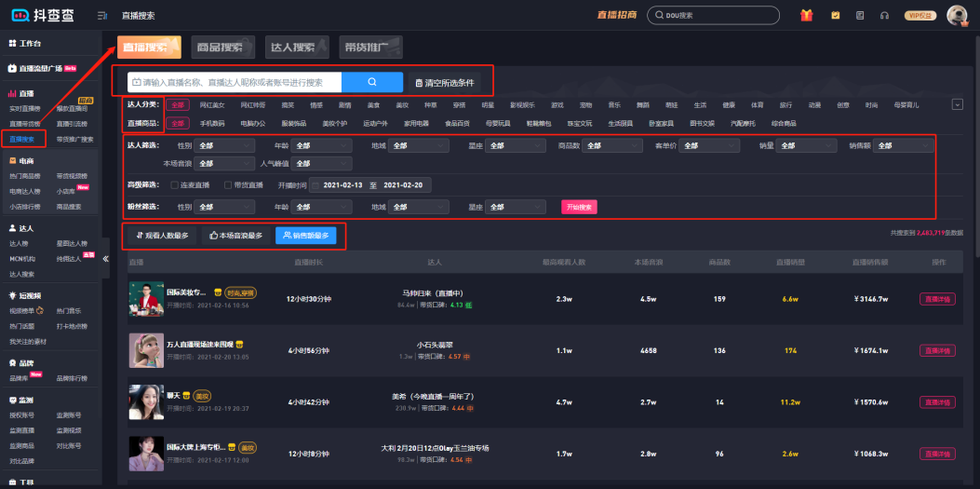Toggle the sidebar menu collapse icon
The height and width of the screenshot is (489, 980).
(101, 15)
